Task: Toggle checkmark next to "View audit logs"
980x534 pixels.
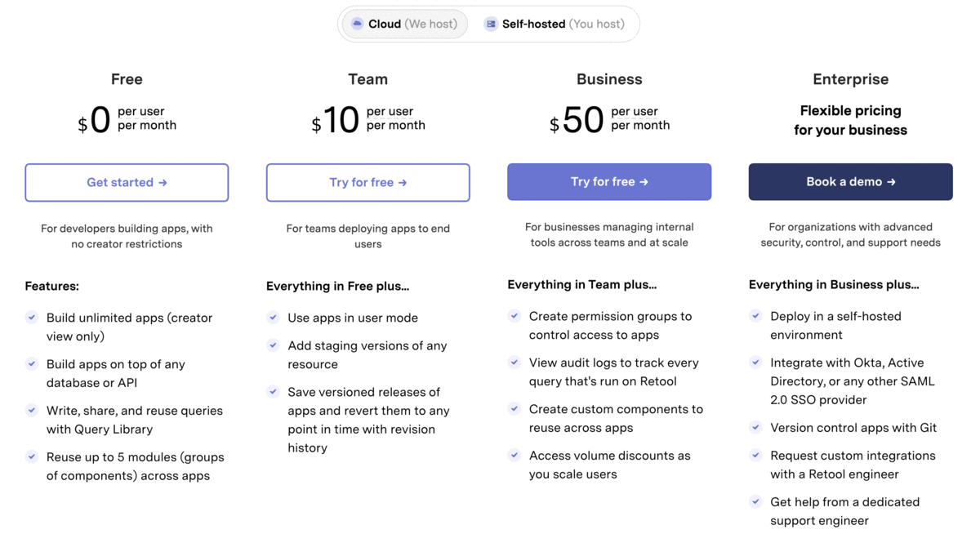Action: (x=514, y=363)
